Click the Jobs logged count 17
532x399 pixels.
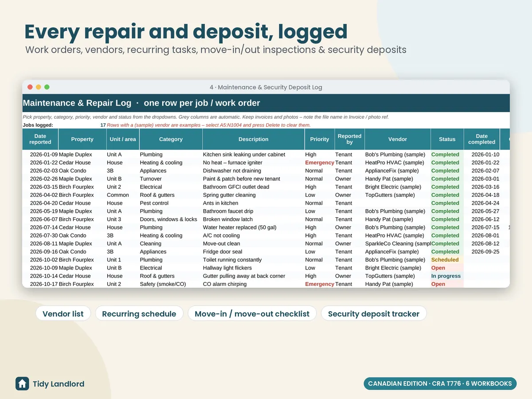103,125
